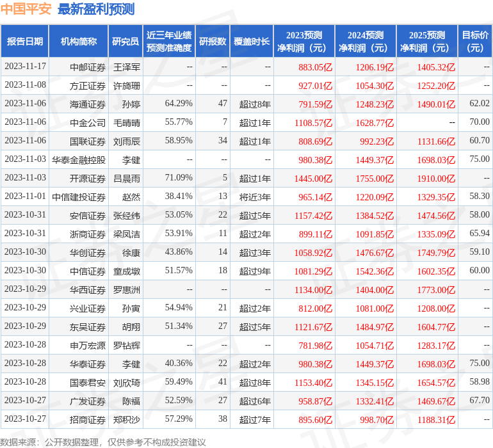
Task: Click the 研报数 column header
Action: pyautogui.click(x=213, y=41)
